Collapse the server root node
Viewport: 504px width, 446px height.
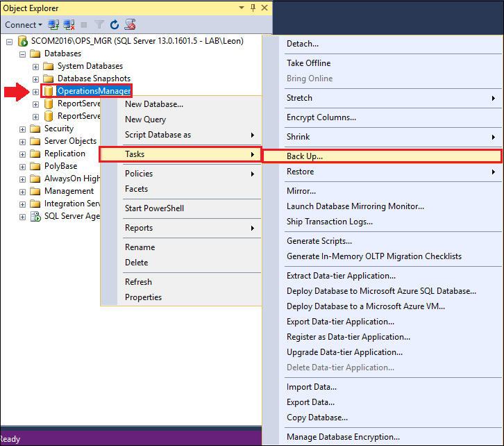coord(10,42)
